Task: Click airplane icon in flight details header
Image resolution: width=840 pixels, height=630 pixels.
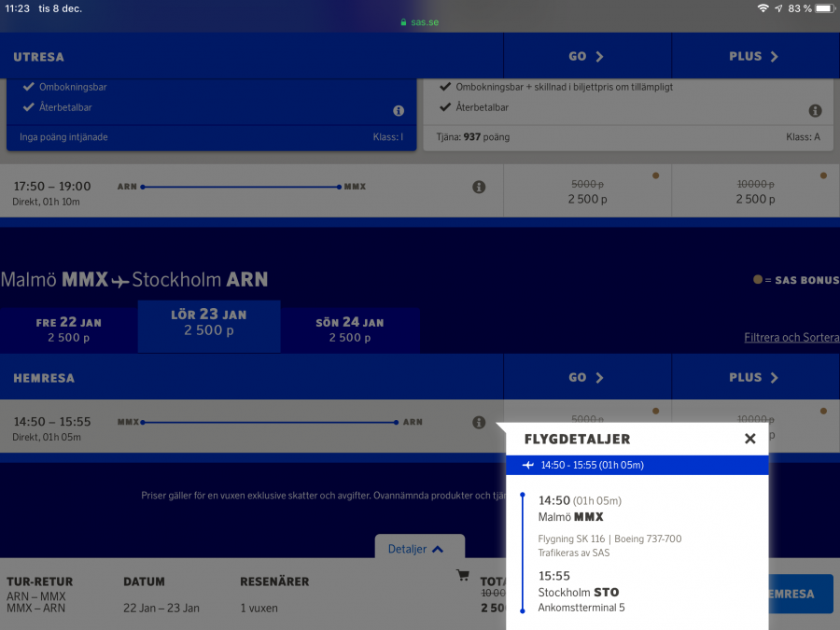Action: coord(528,465)
